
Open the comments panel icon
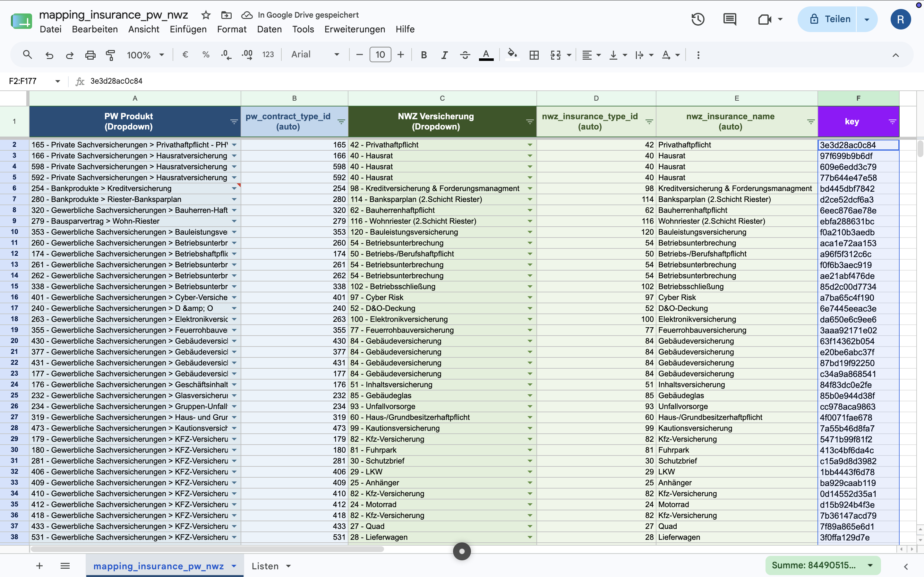[x=730, y=19]
